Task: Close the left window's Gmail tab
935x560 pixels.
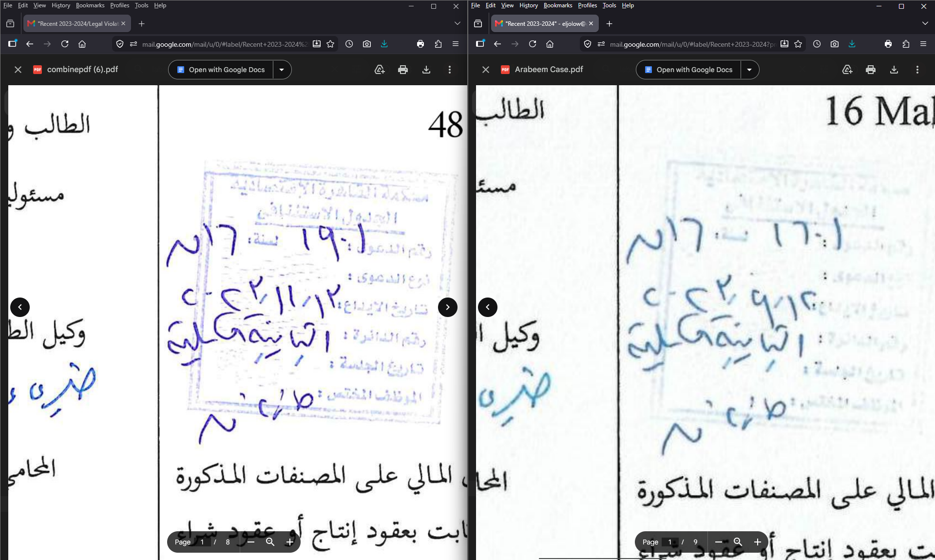Action: point(123,23)
